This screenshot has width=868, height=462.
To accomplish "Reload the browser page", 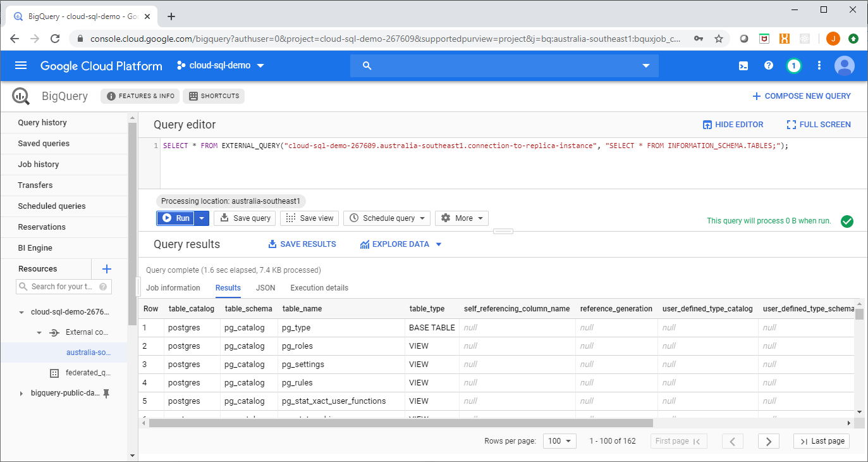I will pyautogui.click(x=55, y=39).
